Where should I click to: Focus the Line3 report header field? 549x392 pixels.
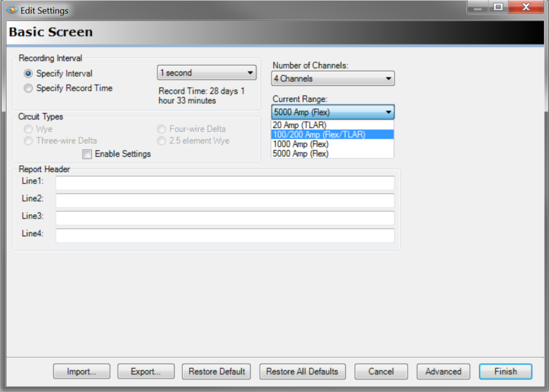click(x=225, y=218)
